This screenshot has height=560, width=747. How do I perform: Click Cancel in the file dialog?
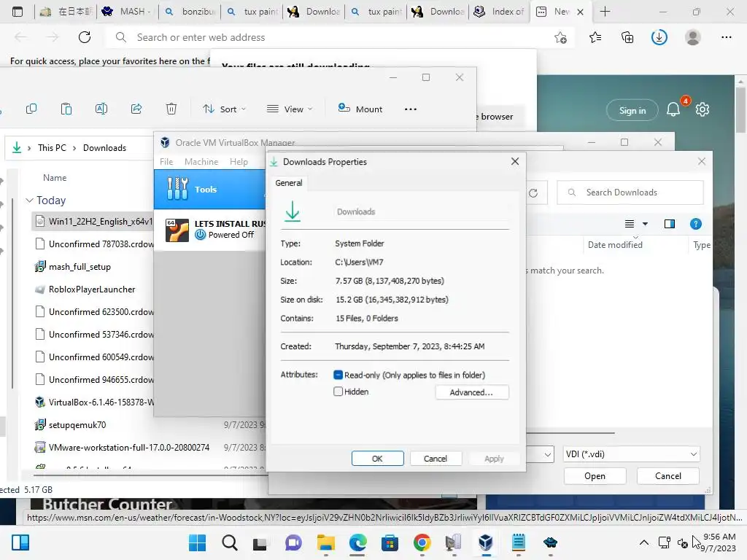click(x=668, y=476)
